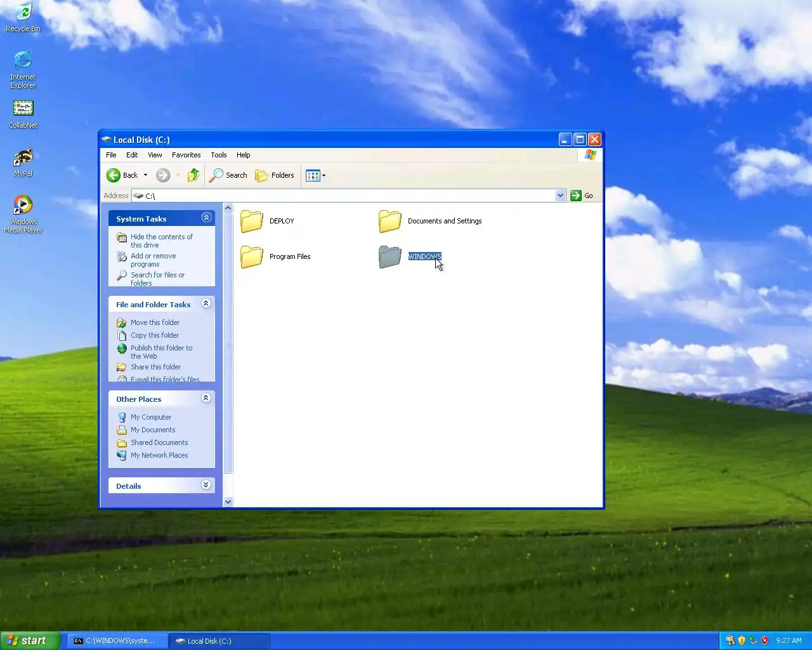Image resolution: width=812 pixels, height=650 pixels.
Task: Expand the Details panel
Action: coord(206,485)
